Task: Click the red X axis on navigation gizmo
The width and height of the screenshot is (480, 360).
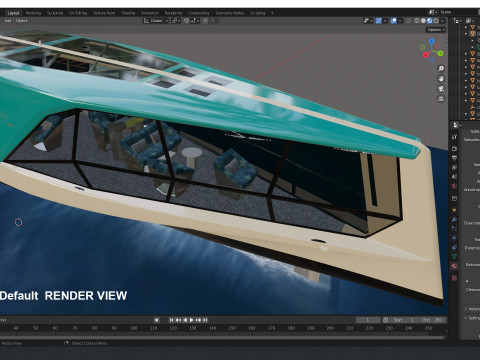Action: (426, 55)
